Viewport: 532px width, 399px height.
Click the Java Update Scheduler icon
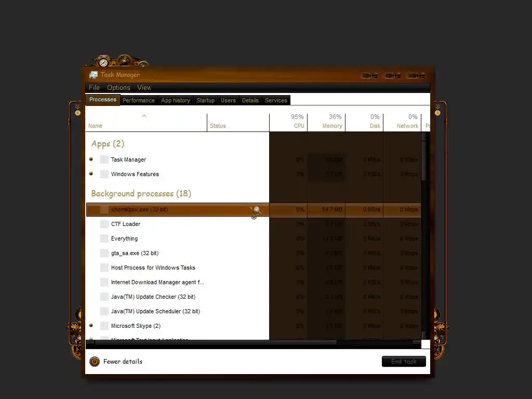pyautogui.click(x=104, y=312)
